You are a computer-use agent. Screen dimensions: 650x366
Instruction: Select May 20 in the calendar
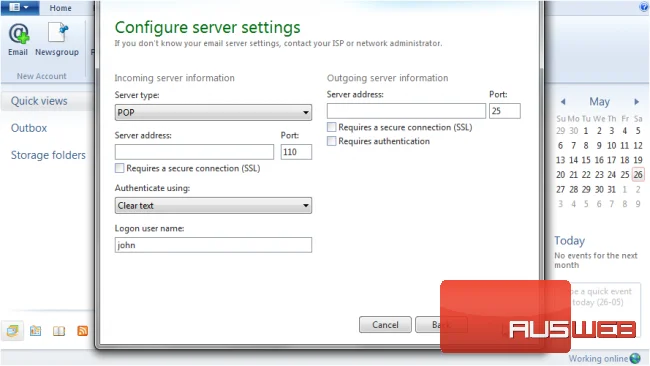(x=560, y=175)
